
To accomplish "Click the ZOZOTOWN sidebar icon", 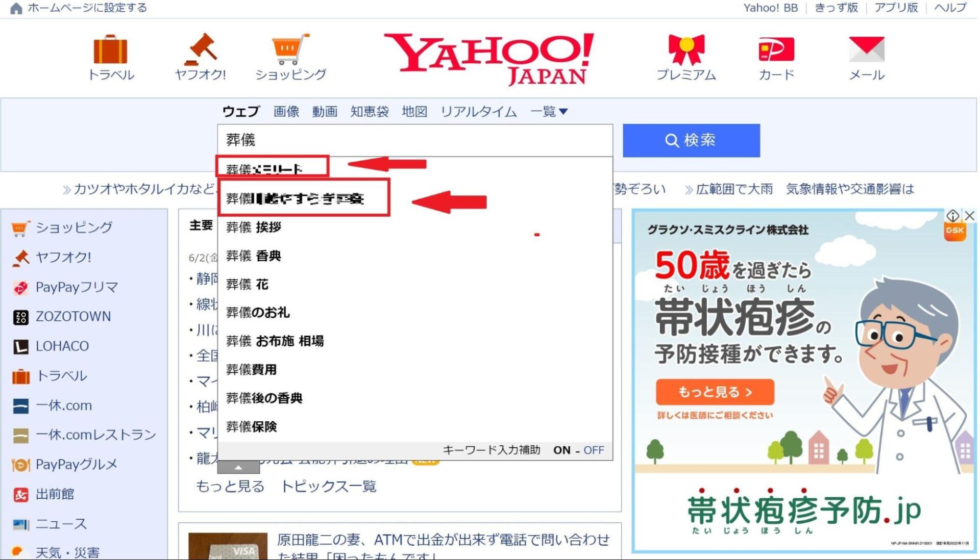I will point(20,317).
